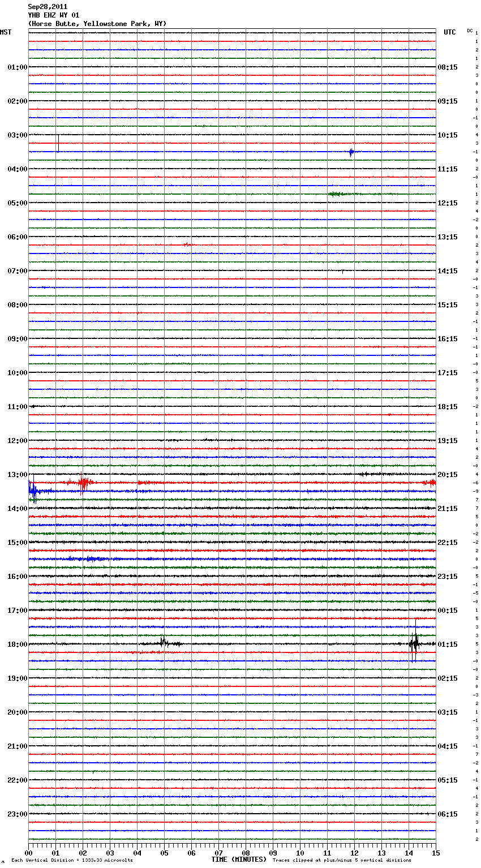This screenshot has height=868, width=481.
Task: Select the 15:00 MST time label
Action: (x=18, y=543)
